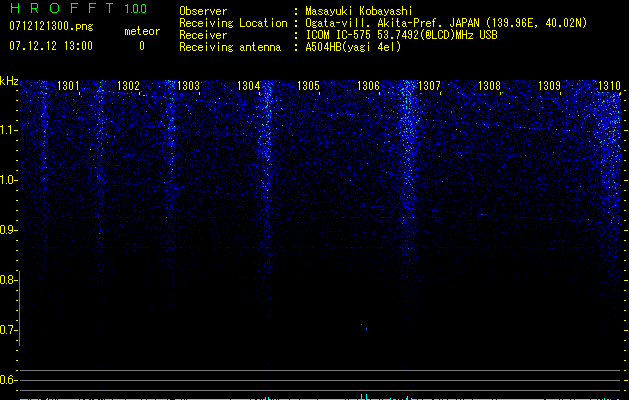
Task: Click the 0.9 kHz axis label
Action: point(8,230)
